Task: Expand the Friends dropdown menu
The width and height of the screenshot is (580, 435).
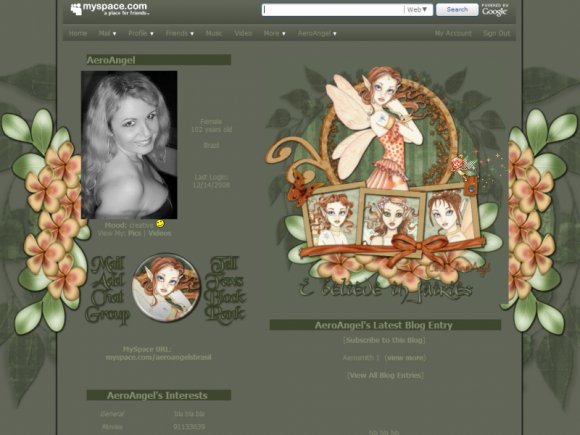Action: [x=179, y=33]
